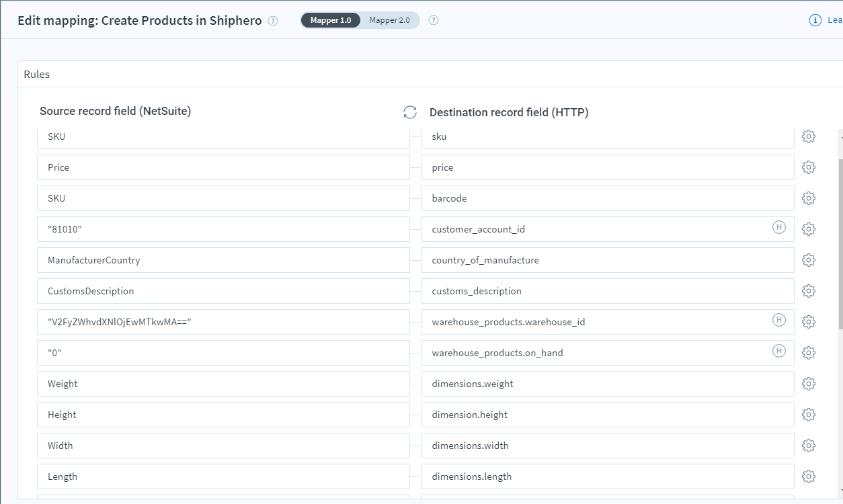Open settings gear for the dimensions.weight row

[809, 383]
